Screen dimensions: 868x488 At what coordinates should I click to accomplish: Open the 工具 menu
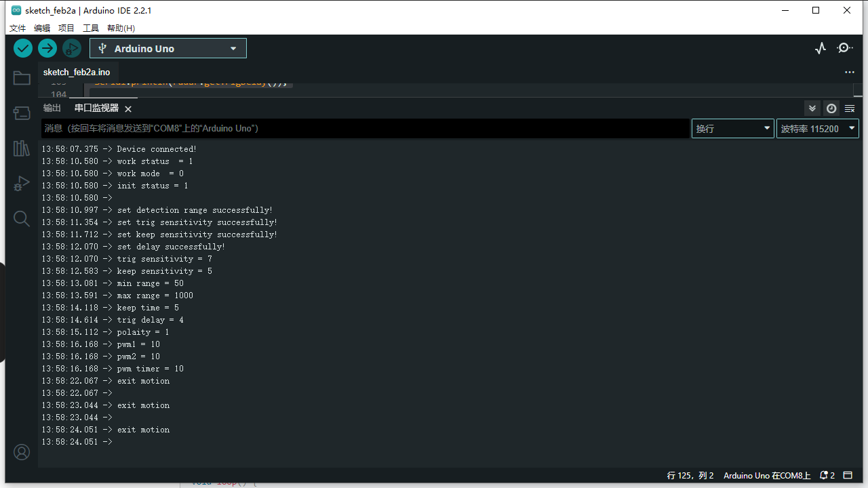click(91, 28)
